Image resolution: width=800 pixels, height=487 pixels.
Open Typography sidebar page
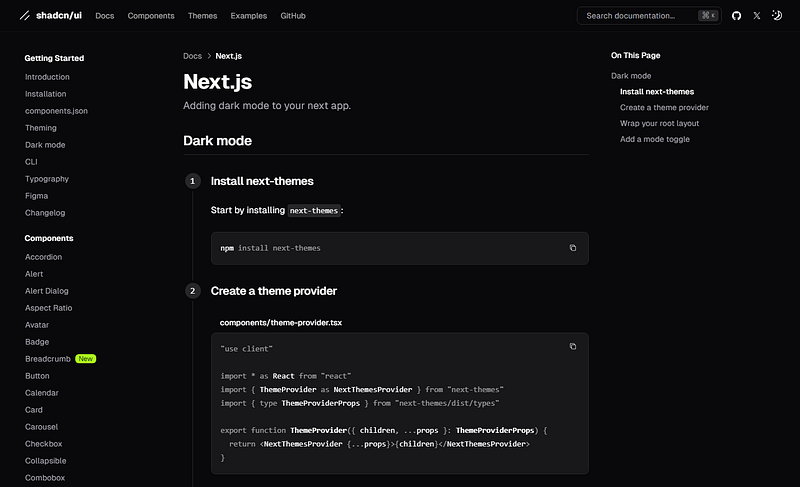pos(46,179)
